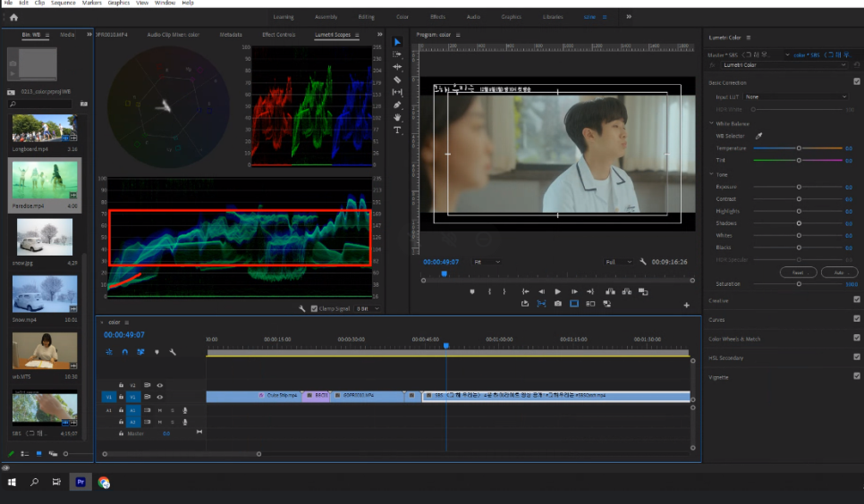This screenshot has width=864, height=504.
Task: Select the Pen tool
Action: click(397, 105)
